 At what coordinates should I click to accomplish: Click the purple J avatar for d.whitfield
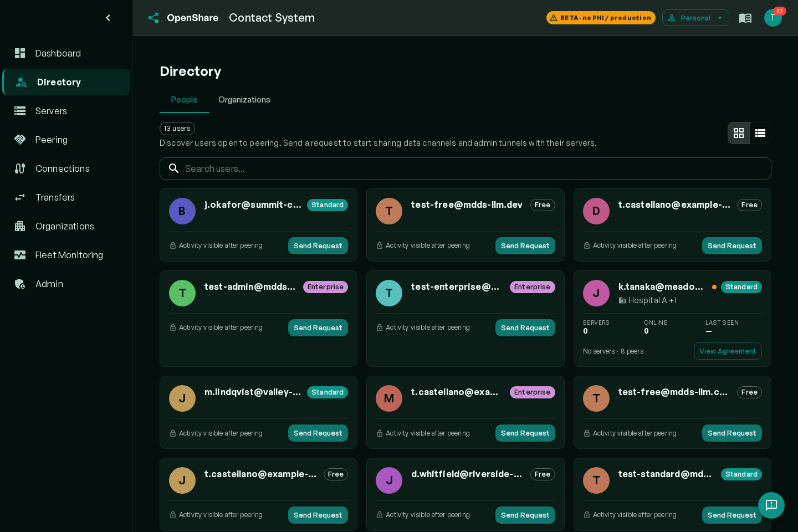tap(389, 480)
